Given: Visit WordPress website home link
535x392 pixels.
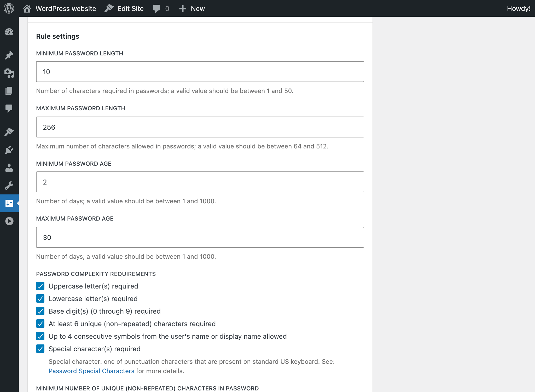Looking at the screenshot, I should tap(60, 8).
